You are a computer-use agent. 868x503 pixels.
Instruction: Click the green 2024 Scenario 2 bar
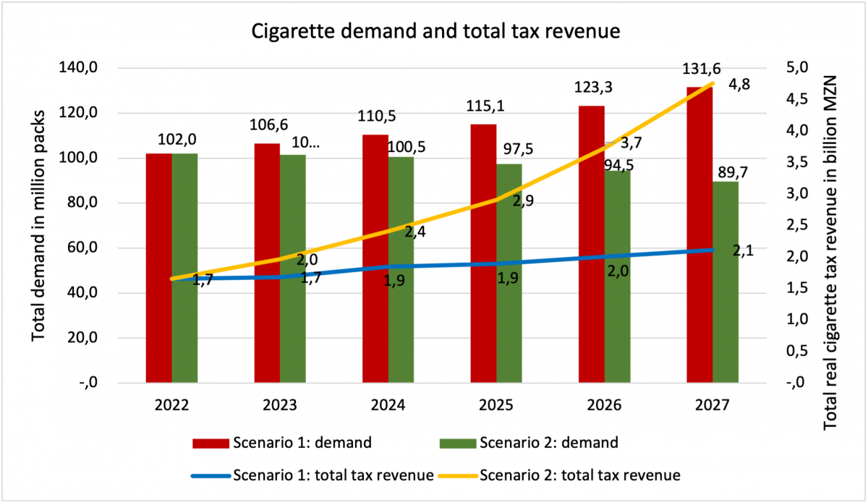(401, 269)
